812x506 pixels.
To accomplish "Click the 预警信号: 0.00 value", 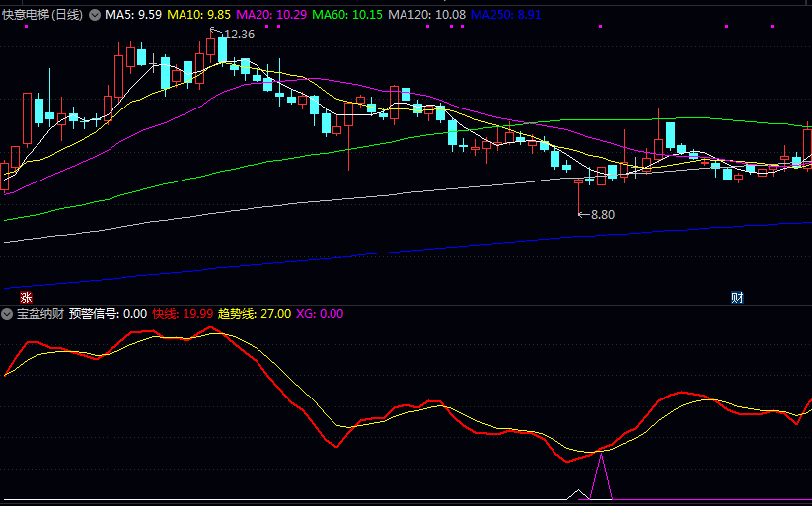I will coord(108,314).
